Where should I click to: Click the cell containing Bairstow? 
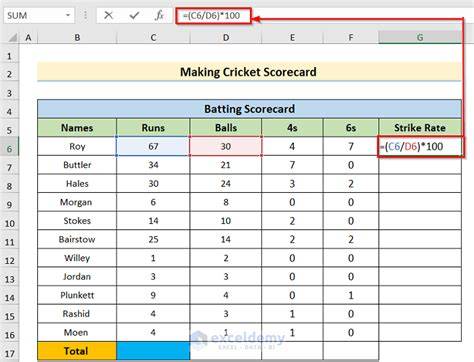coord(77,239)
